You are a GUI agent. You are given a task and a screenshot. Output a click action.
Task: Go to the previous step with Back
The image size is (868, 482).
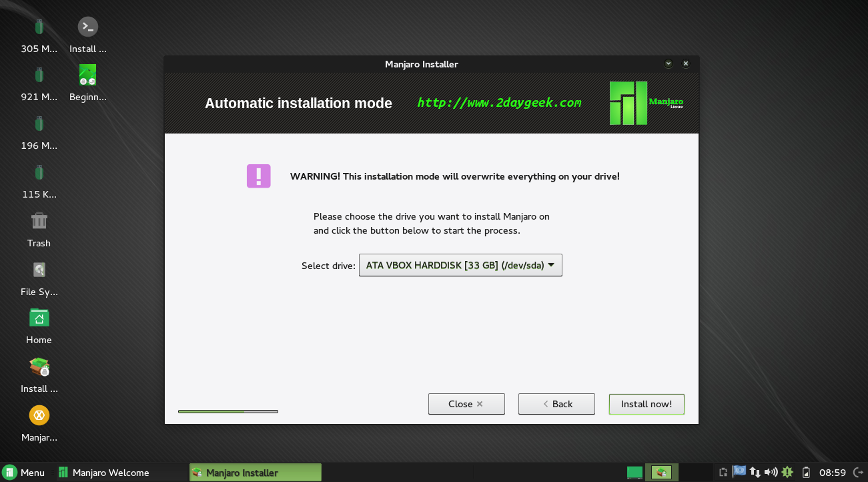[x=556, y=404]
